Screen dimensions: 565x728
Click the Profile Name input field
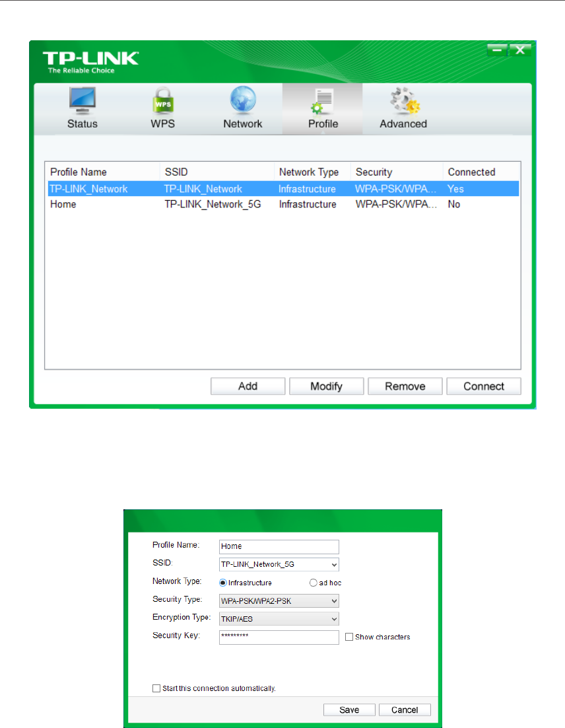pos(279,546)
